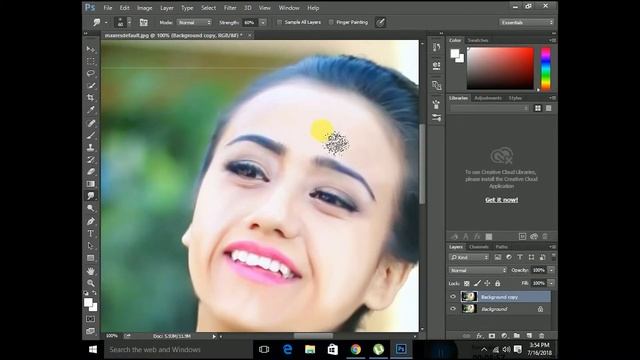Toggle lock transparent pixels
Image resolution: width=640 pixels, height=360 pixels.
467,283
